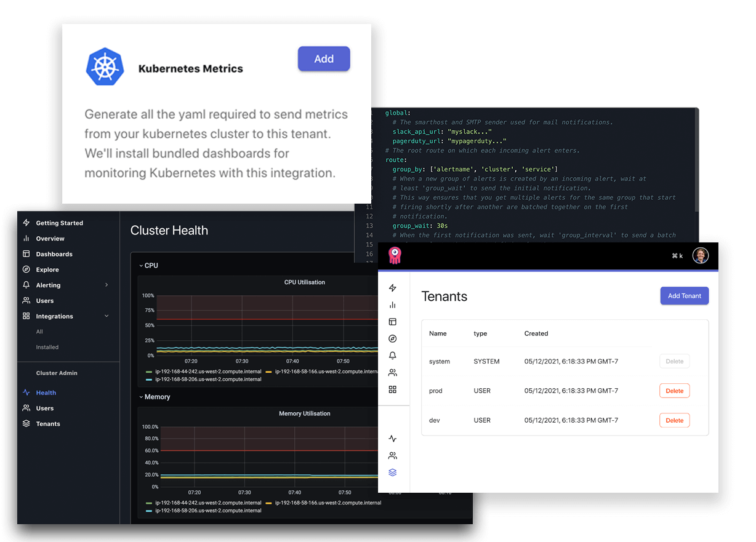
Task: Open Alerting in the dark sidebar
Action: coord(48,285)
